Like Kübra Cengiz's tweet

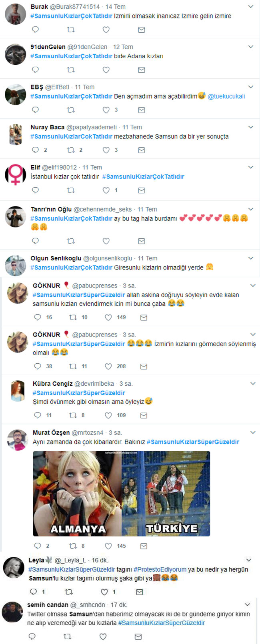(x=108, y=415)
